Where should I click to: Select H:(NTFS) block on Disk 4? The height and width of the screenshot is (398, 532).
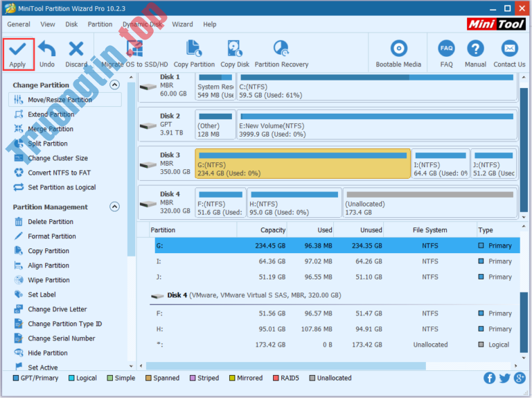pos(294,202)
